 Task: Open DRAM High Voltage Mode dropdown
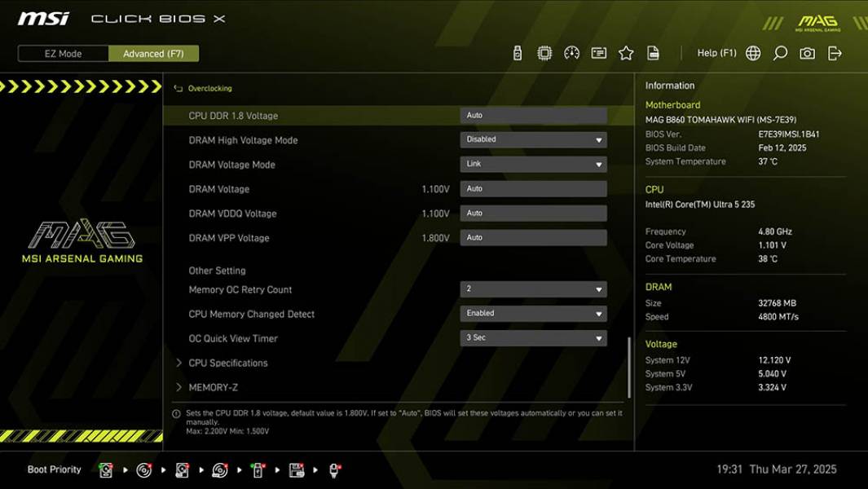pyautogui.click(x=533, y=139)
